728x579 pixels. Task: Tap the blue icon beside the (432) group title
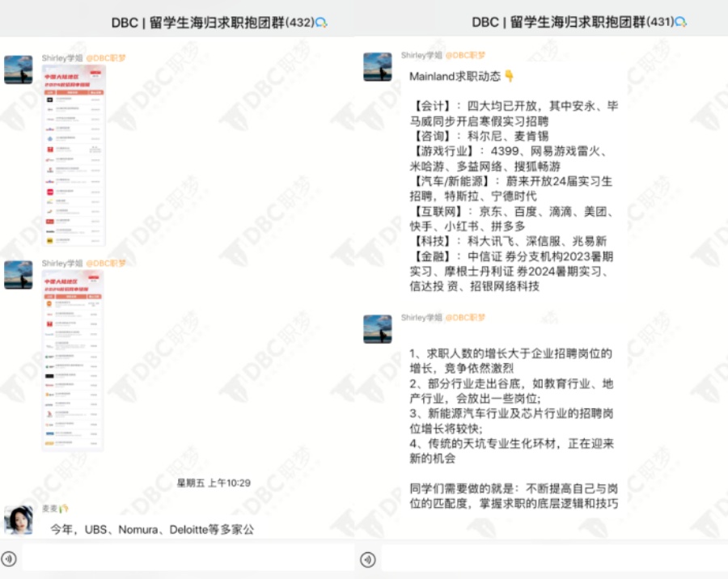click(321, 23)
